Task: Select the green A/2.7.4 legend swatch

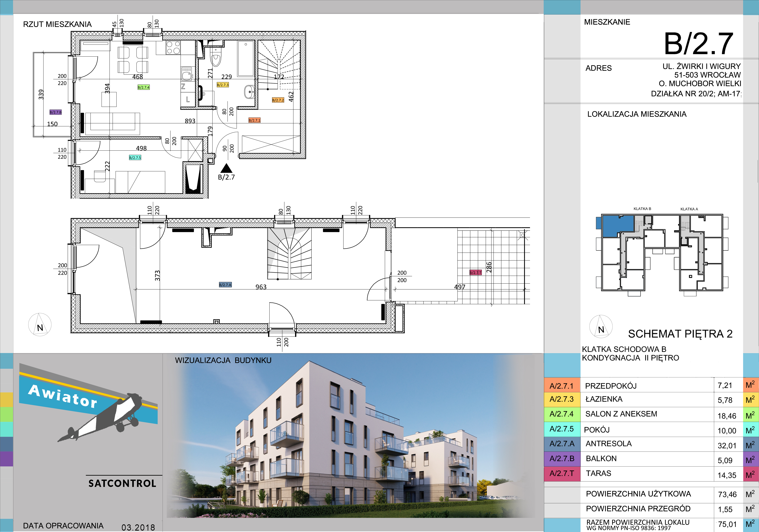Action: coord(562,414)
